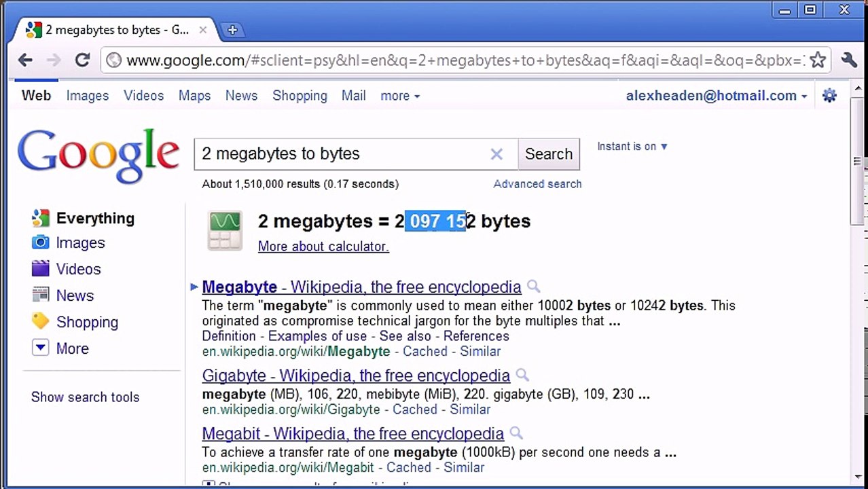
Task: Open a new tab with plus button
Action: point(232,30)
